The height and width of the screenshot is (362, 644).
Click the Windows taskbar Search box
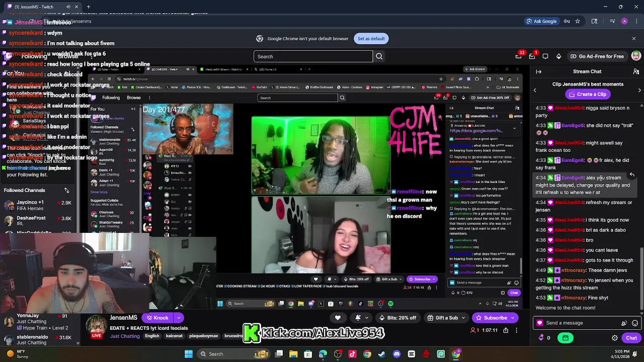coord(232,354)
